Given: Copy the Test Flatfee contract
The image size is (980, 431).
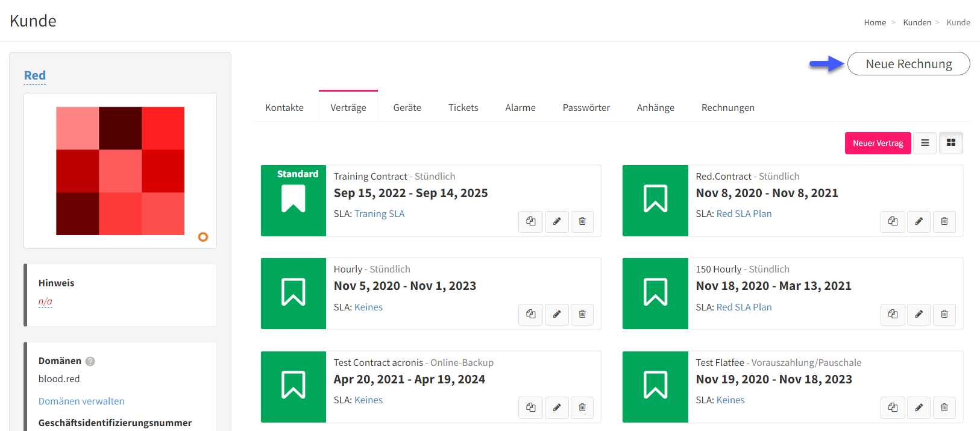Looking at the screenshot, I should (x=893, y=407).
